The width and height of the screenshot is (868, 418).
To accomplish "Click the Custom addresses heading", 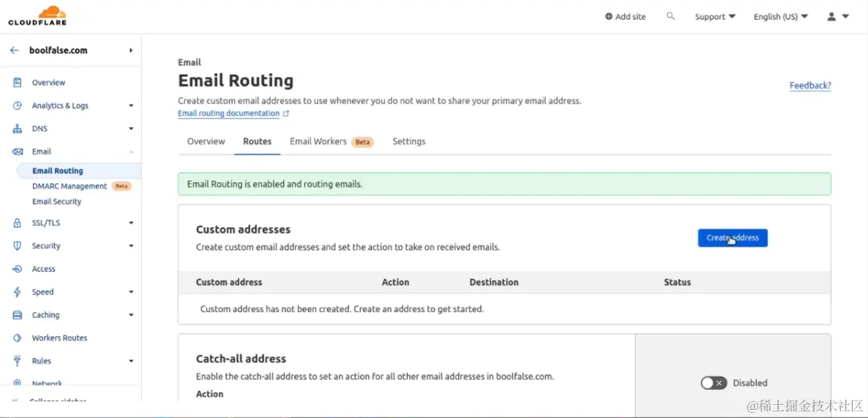I will click(x=243, y=229).
